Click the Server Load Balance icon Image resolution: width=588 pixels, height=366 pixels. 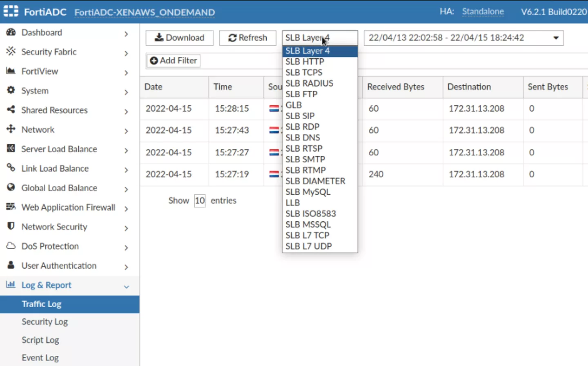coord(11,149)
